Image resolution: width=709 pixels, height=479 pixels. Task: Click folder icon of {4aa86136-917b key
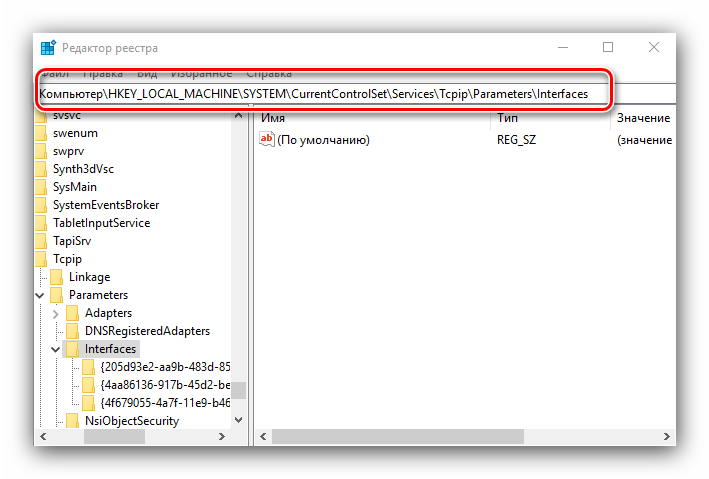[88, 385]
